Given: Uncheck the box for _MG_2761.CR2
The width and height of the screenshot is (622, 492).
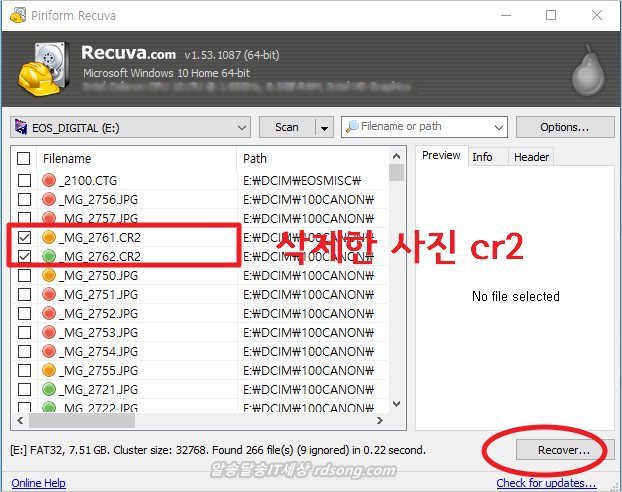Looking at the screenshot, I should point(25,237).
